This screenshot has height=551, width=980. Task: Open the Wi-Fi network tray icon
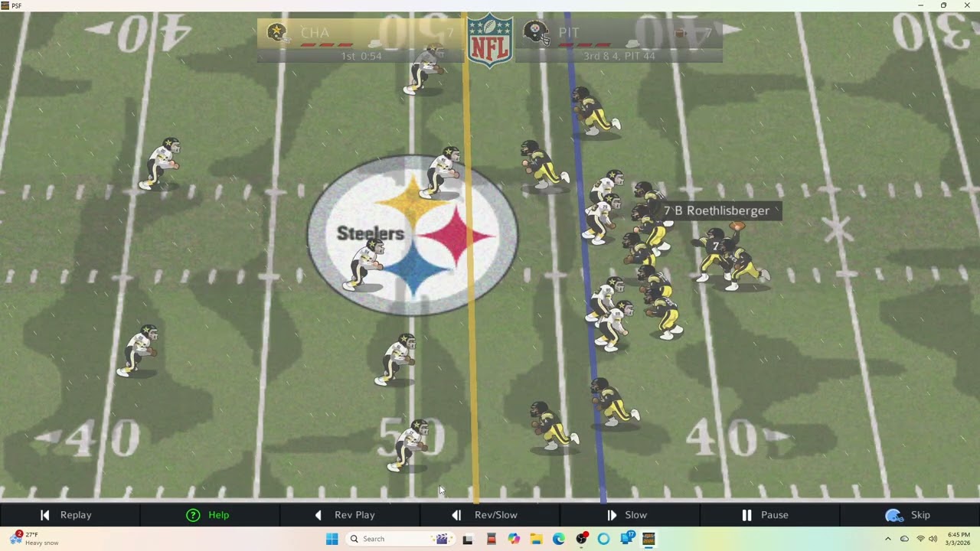[920, 539]
